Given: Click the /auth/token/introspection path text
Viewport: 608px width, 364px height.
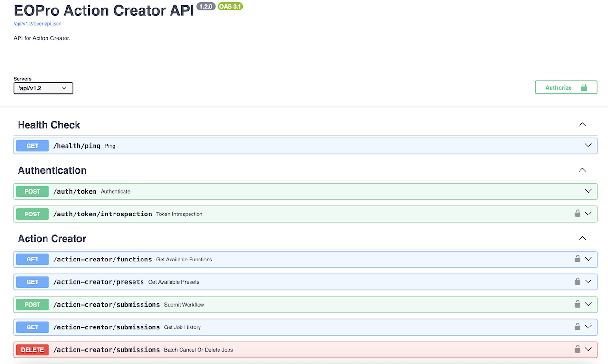Looking at the screenshot, I should 103,214.
